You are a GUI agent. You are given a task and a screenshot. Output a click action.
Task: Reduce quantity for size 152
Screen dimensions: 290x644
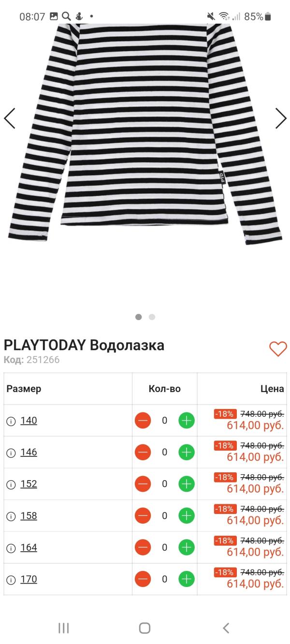143,484
